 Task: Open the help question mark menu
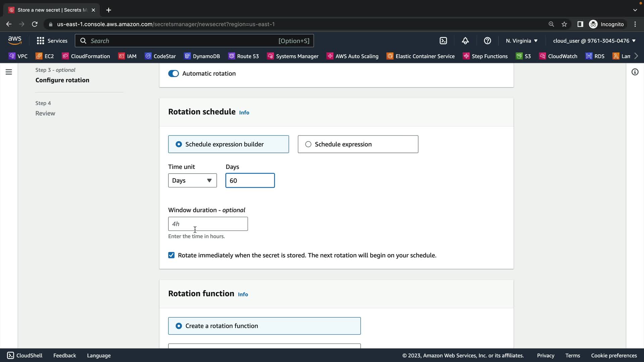(487, 41)
